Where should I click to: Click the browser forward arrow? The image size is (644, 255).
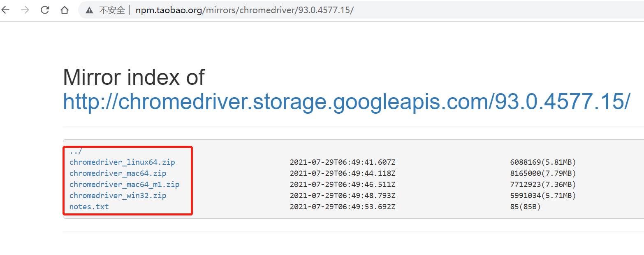pyautogui.click(x=25, y=10)
